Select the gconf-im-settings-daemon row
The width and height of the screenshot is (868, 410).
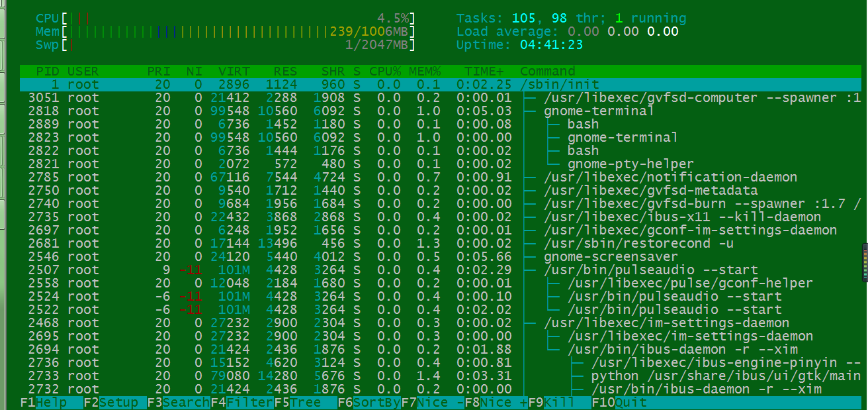(441, 230)
